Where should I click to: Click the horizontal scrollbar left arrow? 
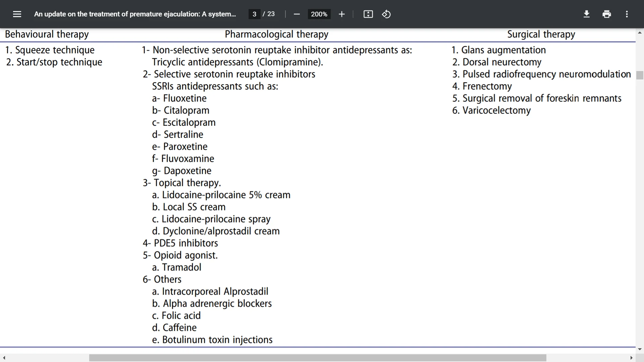(4, 358)
